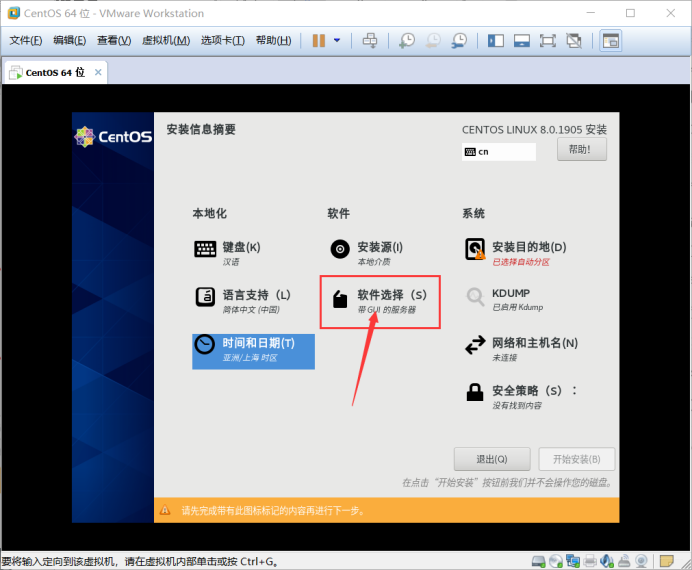692x570 pixels.
Task: Click the printer status bar icon
Action: click(590, 561)
